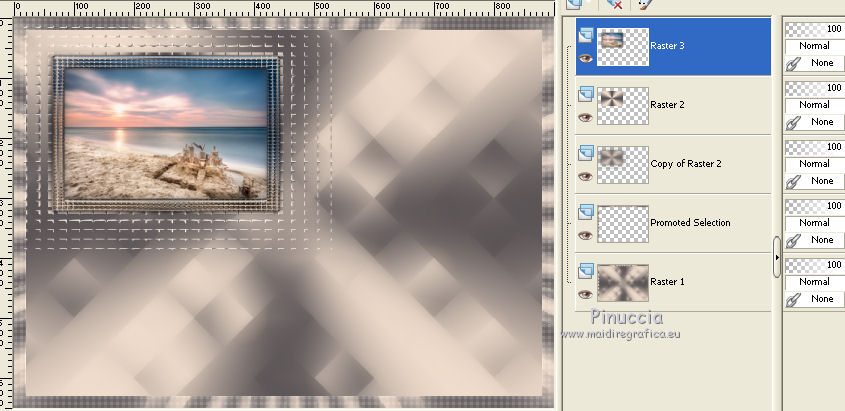Click the Raster 3 layer thumbnail preview
The height and width of the screenshot is (411, 845).
(x=623, y=47)
